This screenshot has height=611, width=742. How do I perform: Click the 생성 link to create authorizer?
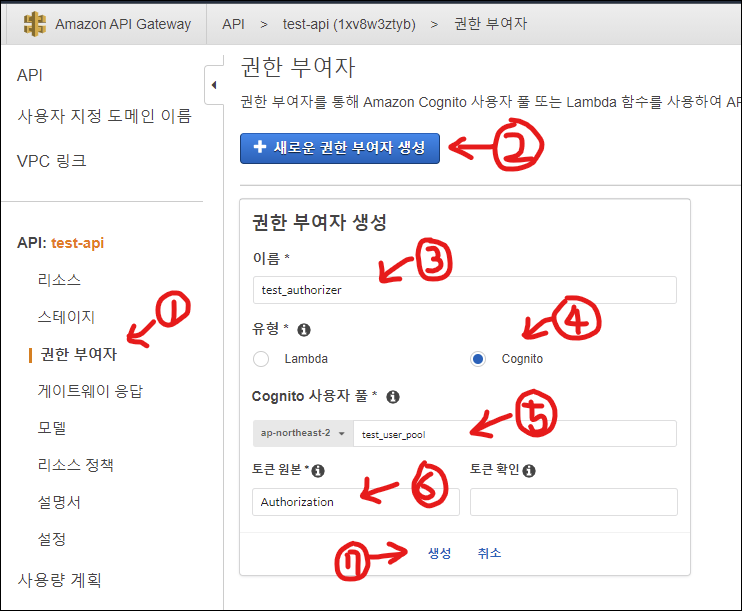click(439, 553)
